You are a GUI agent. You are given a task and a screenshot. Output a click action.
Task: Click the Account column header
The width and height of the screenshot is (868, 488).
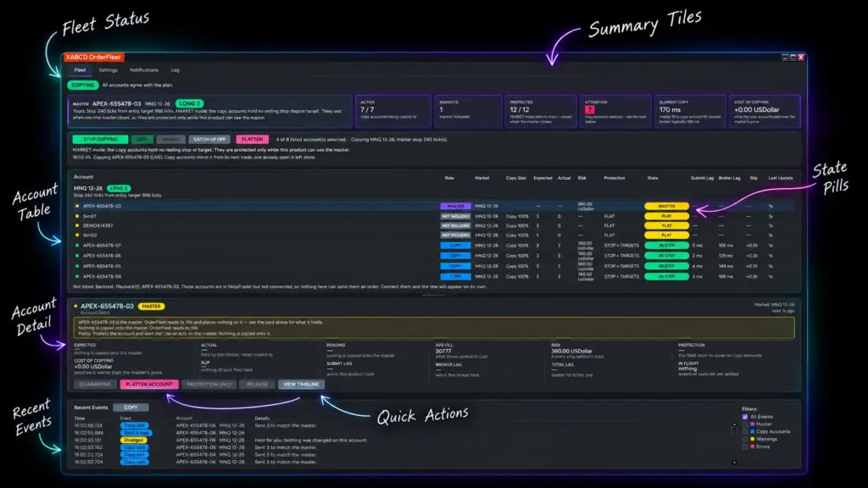coord(84,177)
